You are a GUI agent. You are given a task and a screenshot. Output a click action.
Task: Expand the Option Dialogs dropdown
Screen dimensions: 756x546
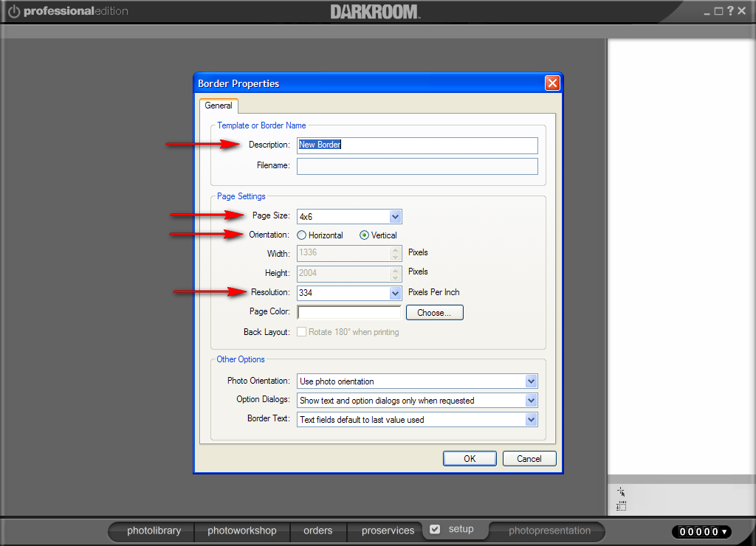click(531, 401)
